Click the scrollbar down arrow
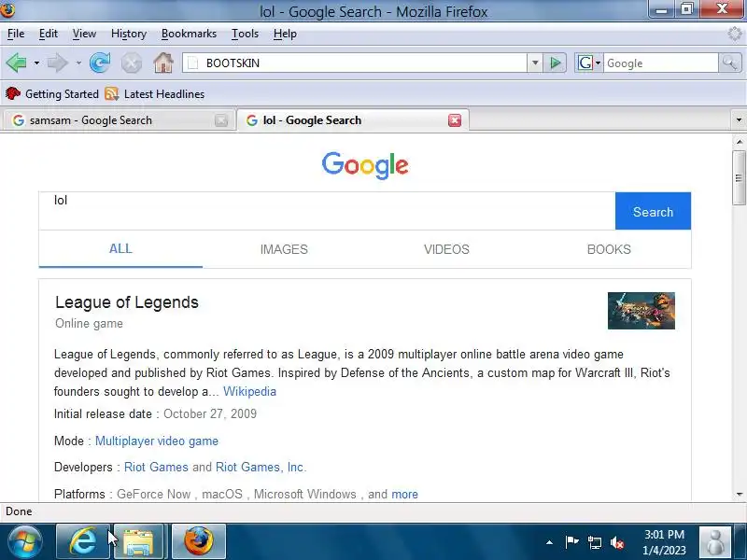This screenshot has height=560, width=747. 739,495
